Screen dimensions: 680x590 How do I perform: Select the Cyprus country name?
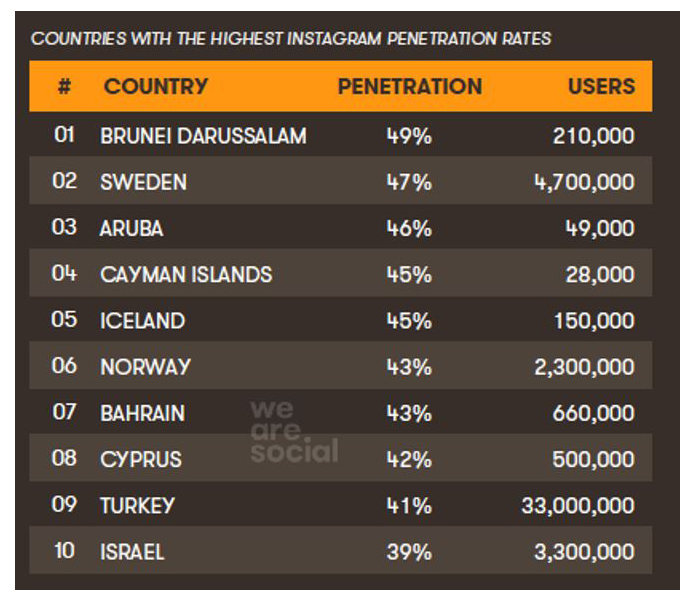tap(141, 459)
